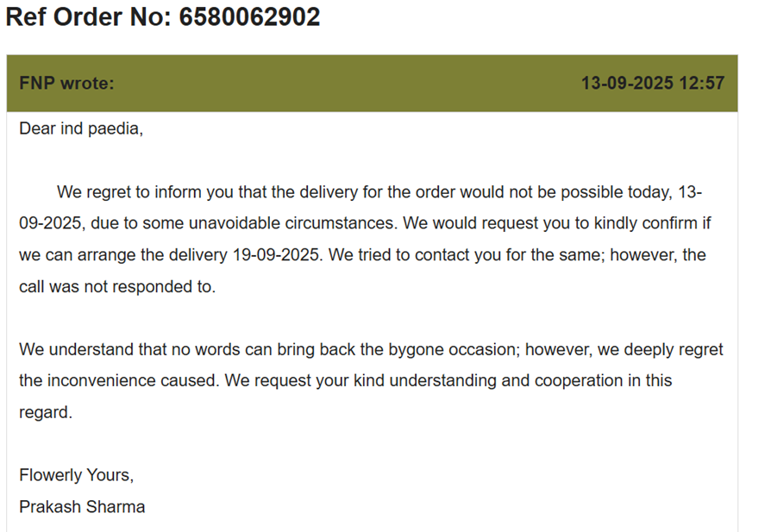This screenshot has height=532, width=771.
Task: Click the order number 6580062902
Action: (249, 16)
